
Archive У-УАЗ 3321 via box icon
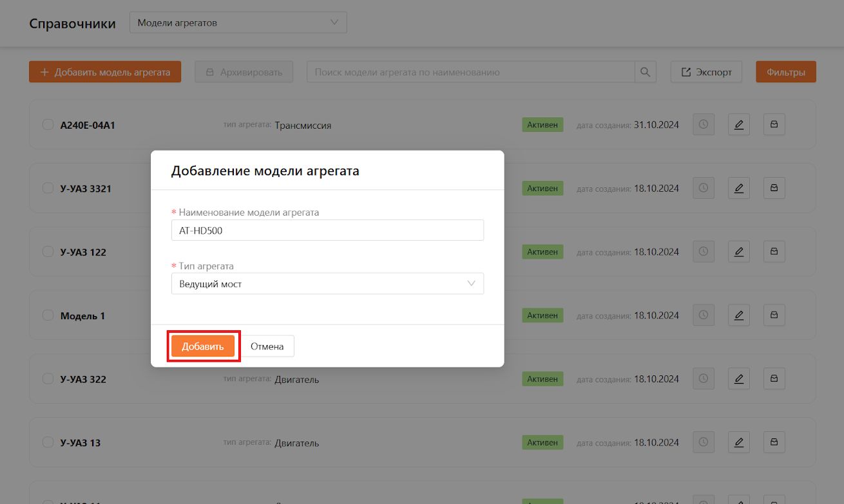pyautogui.click(x=774, y=188)
